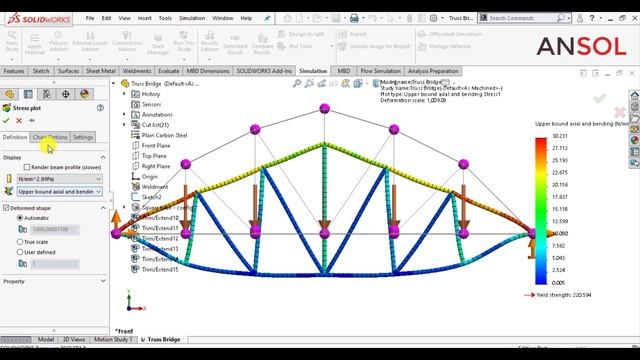The image size is (640, 360).
Task: Cancel Stress plot with red X
Action: [19, 120]
